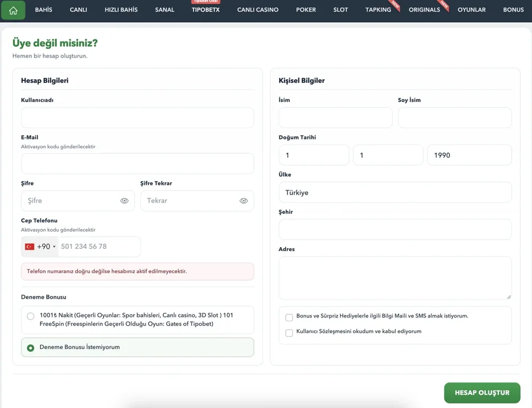Accept Kullanıcı Sözleşmesi checkbox
The width and height of the screenshot is (532, 408).
coord(289,333)
